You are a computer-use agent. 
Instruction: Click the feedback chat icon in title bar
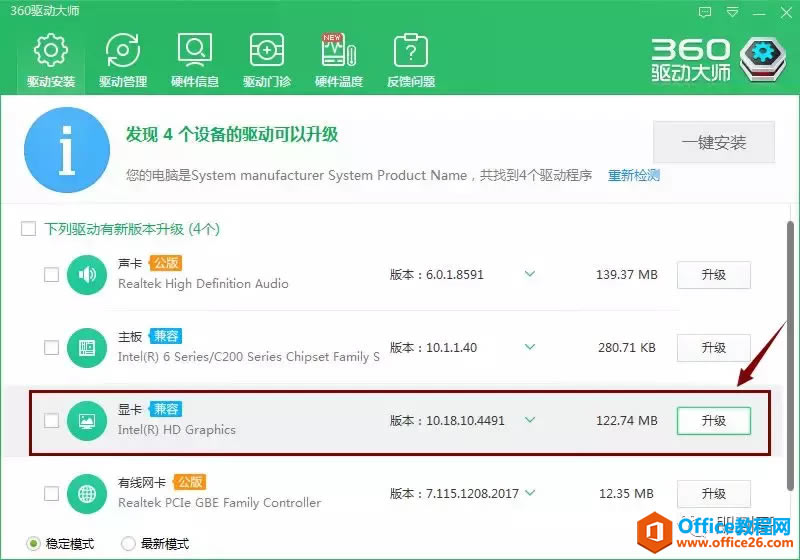pos(705,12)
